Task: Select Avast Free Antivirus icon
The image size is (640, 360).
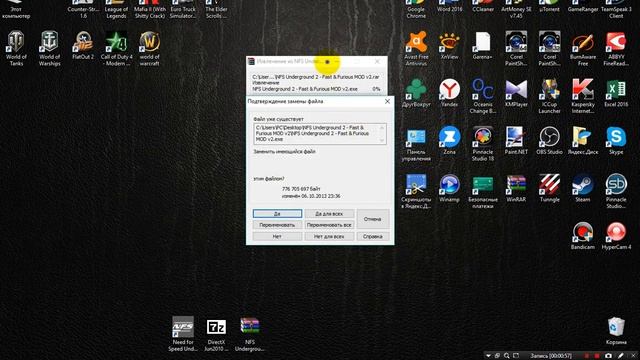Action: coord(416,49)
